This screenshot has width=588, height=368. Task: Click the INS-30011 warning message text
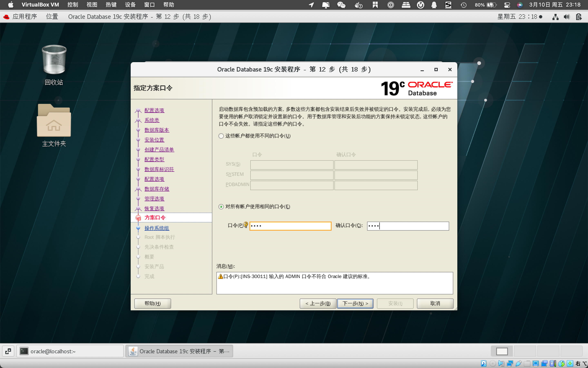tap(297, 276)
